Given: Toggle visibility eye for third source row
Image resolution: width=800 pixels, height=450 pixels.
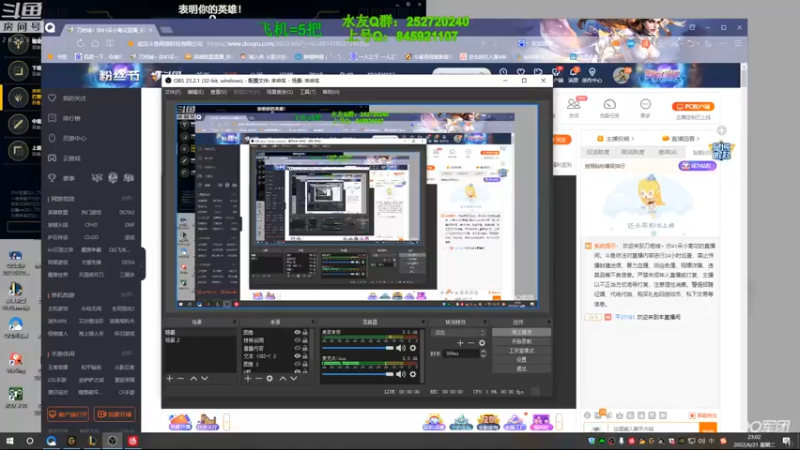Looking at the screenshot, I should click(297, 348).
